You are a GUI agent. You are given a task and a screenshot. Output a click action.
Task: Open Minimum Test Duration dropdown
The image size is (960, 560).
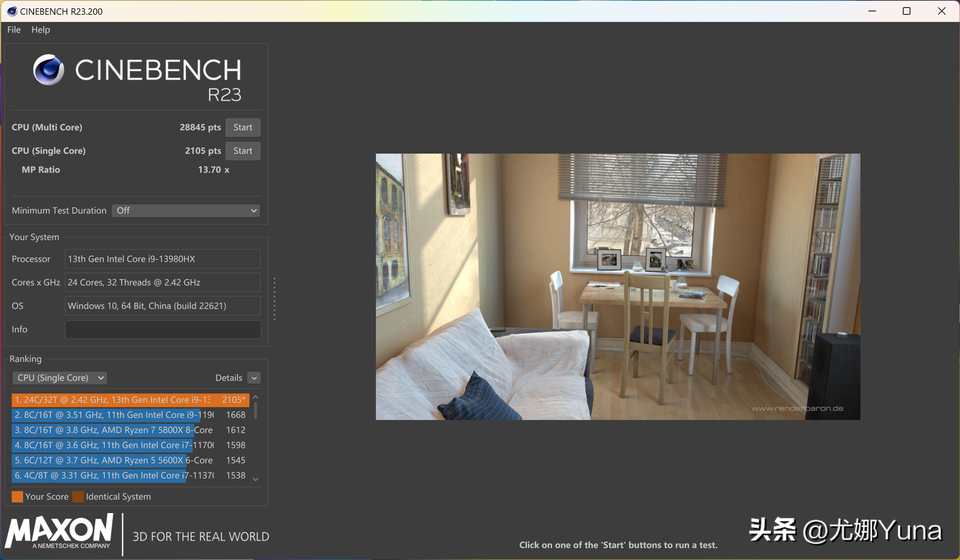click(186, 210)
